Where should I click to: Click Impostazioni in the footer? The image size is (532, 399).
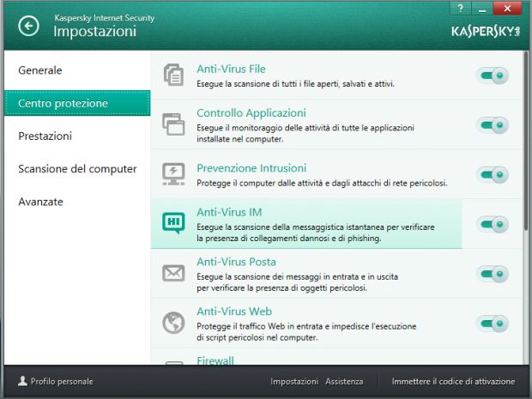tap(294, 381)
